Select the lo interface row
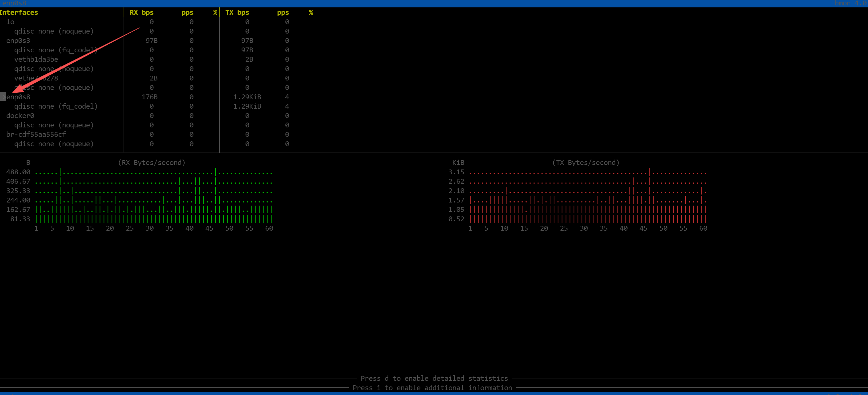 tap(11, 22)
